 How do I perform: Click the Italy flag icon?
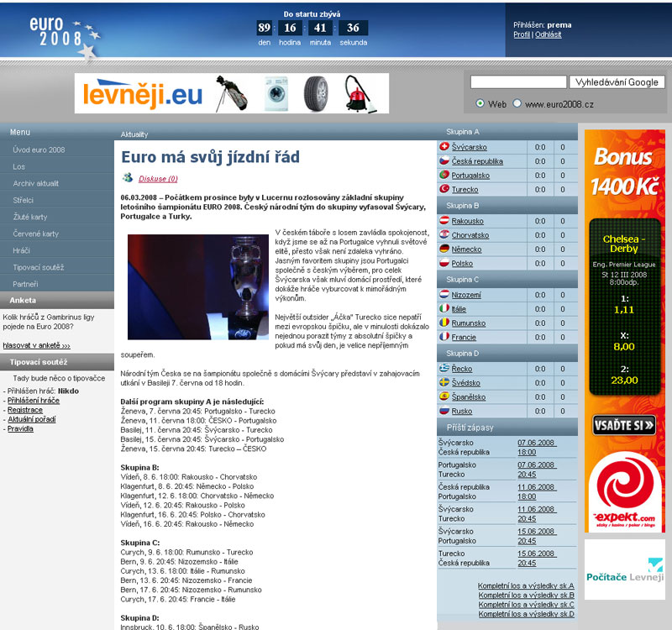[444, 308]
